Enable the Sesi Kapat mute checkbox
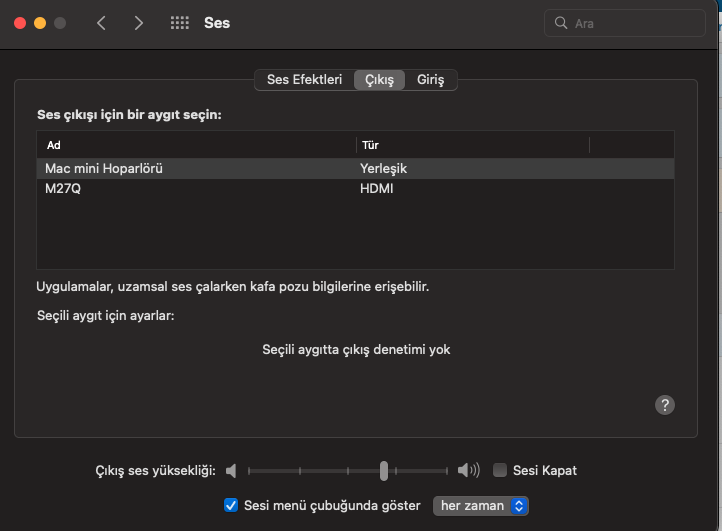This screenshot has width=722, height=531. click(x=500, y=470)
